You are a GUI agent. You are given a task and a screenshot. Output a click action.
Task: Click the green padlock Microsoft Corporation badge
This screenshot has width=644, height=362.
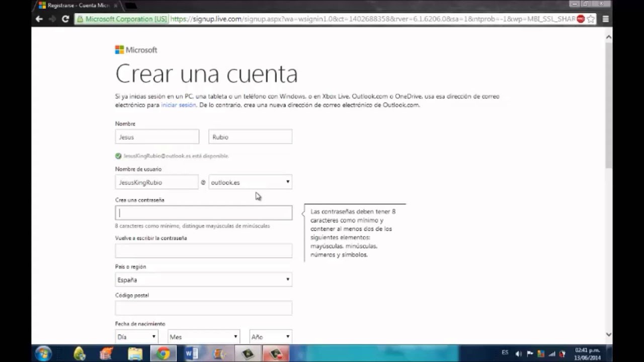122,19
